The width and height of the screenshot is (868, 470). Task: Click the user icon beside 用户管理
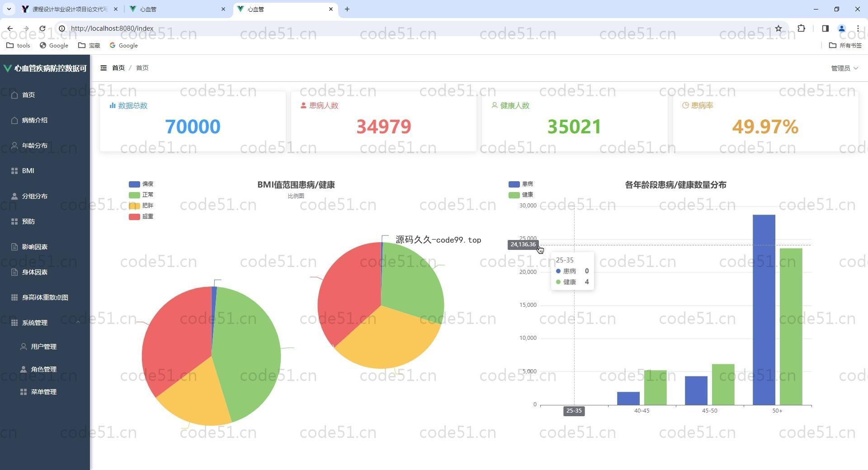(x=24, y=347)
